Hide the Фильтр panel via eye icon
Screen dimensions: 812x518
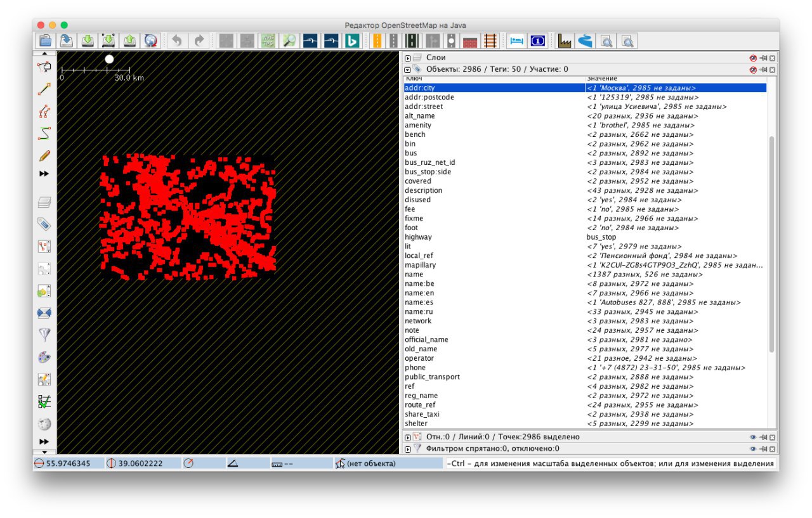pyautogui.click(x=753, y=448)
